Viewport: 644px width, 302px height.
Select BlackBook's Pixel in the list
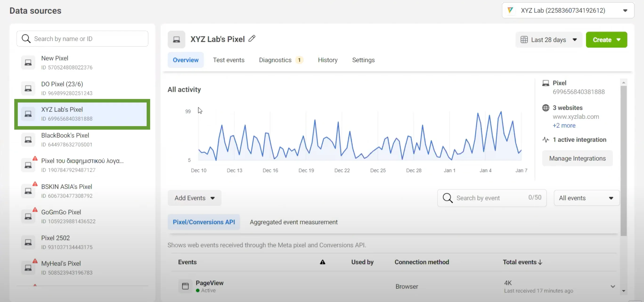82,140
